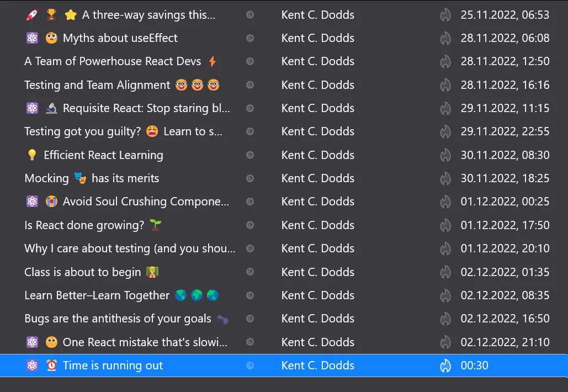Click sender Kent C. Dodds on '28.11.2022, 16:16' row
Image resolution: width=568 pixels, height=392 pixels.
[x=318, y=85]
